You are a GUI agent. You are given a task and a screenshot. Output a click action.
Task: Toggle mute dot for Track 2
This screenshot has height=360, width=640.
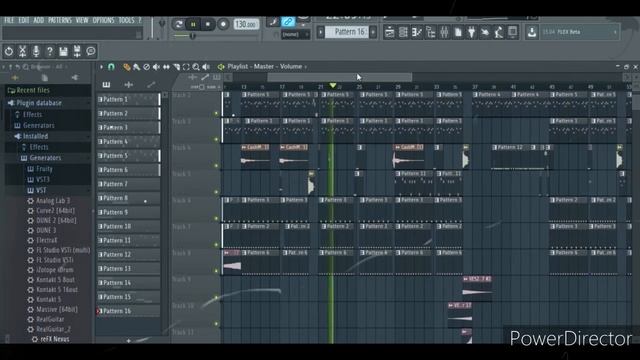coord(216,113)
